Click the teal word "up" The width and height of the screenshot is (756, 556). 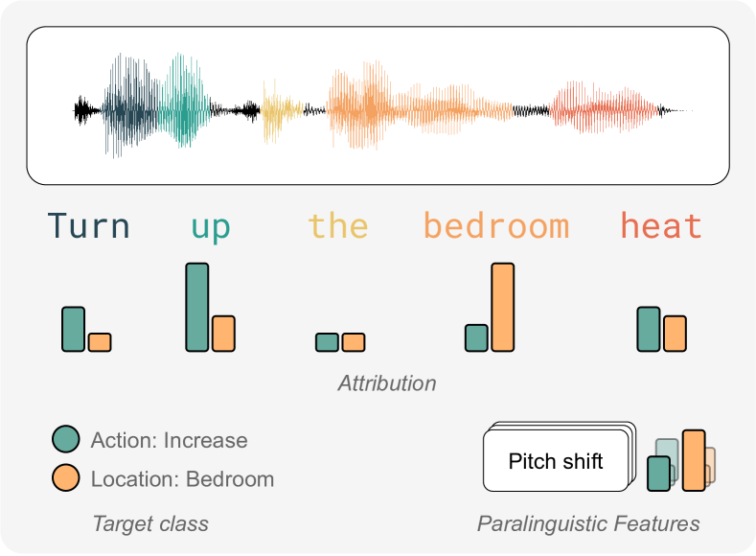(x=210, y=227)
